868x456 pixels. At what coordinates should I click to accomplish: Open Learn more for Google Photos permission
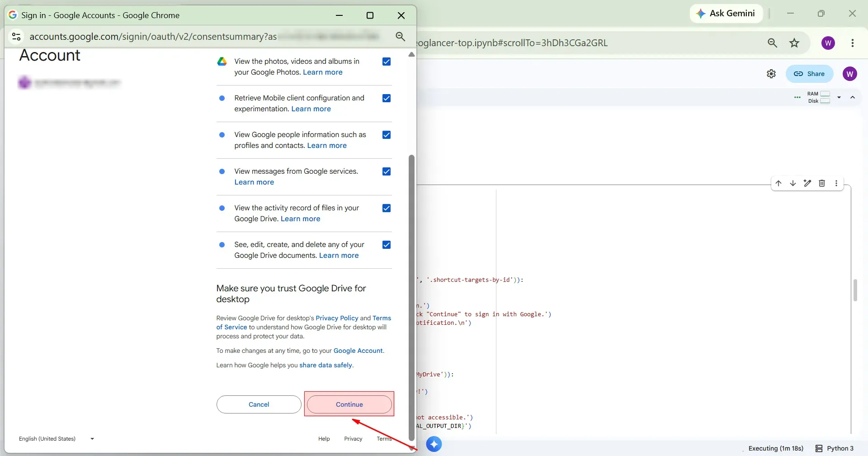click(323, 72)
